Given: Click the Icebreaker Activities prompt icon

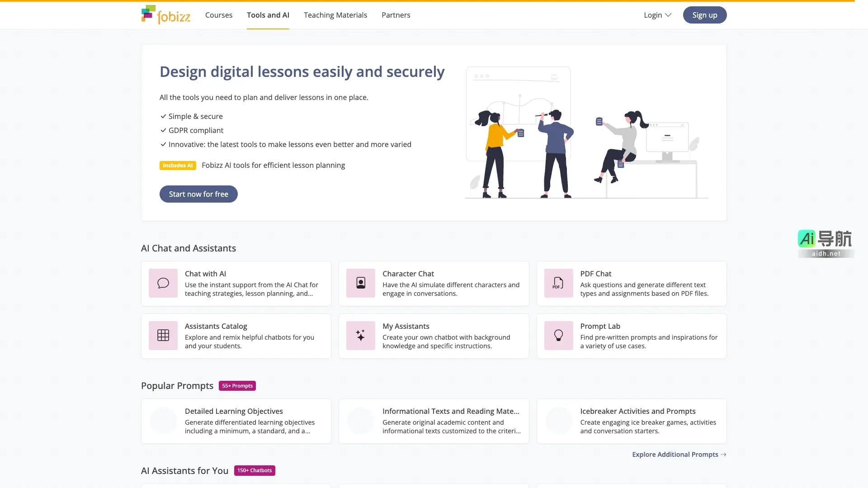Looking at the screenshot, I should [x=558, y=421].
